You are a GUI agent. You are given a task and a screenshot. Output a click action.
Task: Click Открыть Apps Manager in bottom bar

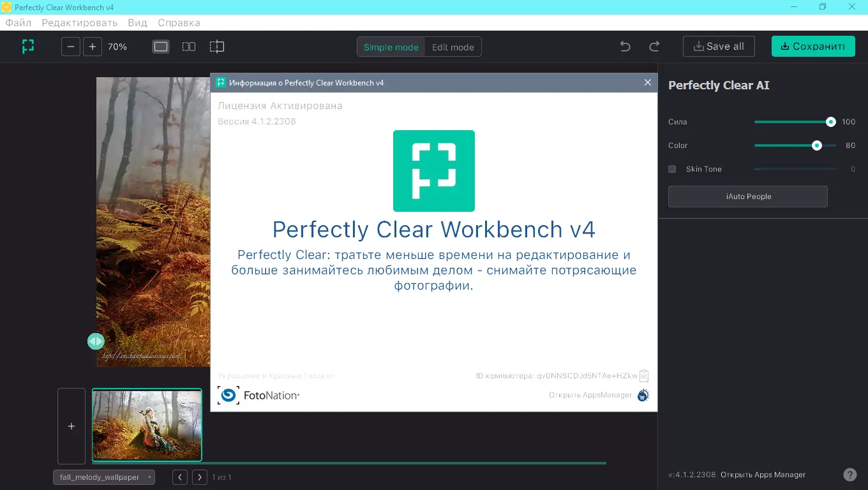(763, 475)
